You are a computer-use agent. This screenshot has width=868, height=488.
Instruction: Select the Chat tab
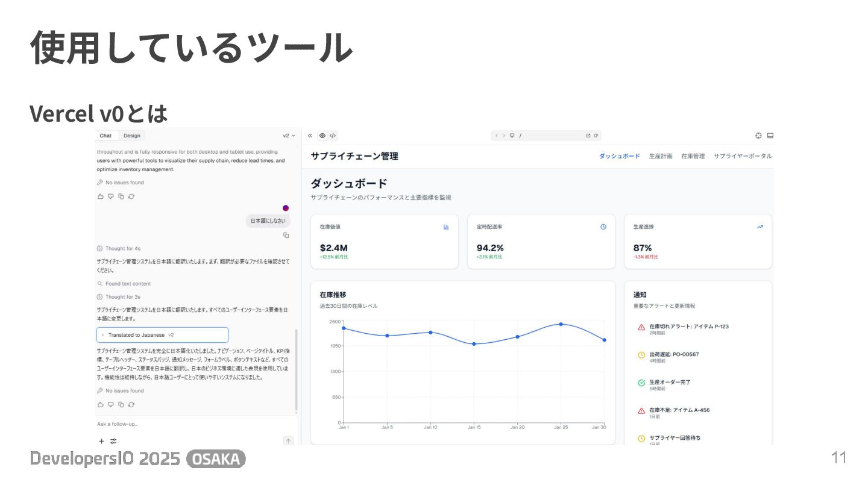click(105, 136)
